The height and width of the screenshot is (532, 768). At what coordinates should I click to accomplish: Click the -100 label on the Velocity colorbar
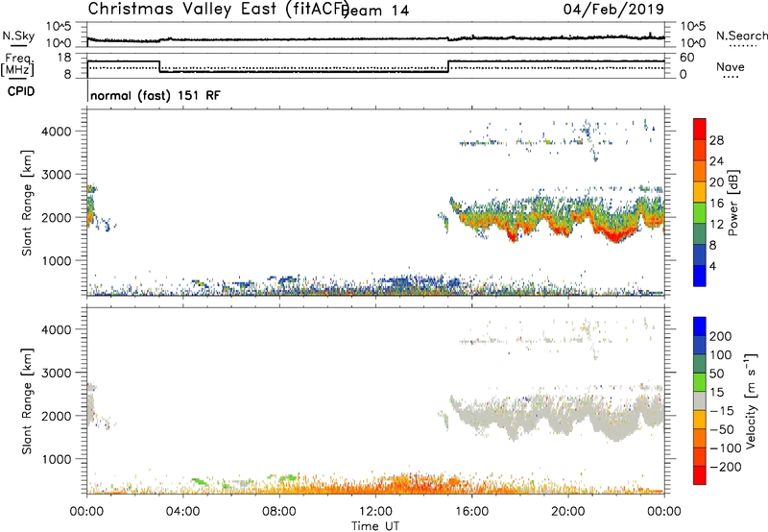[x=725, y=447]
